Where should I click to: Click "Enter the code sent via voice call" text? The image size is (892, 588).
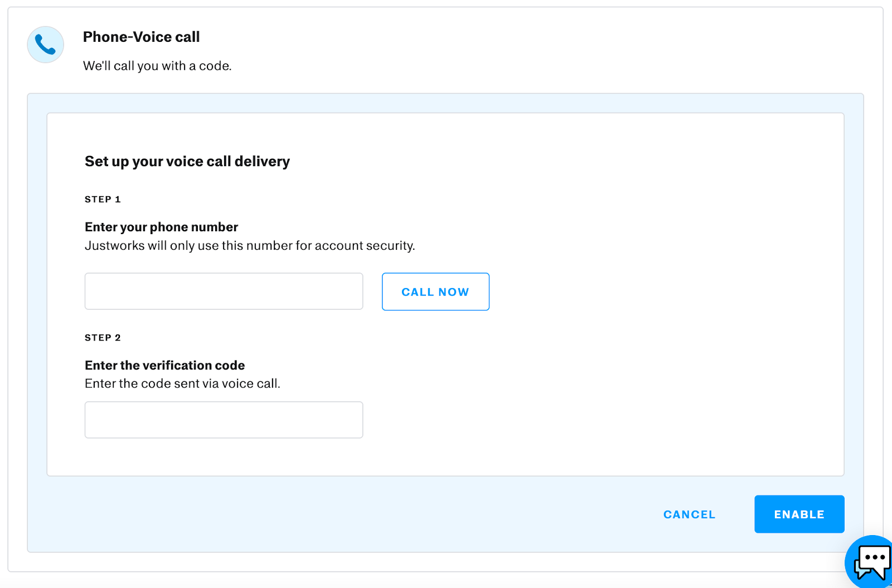[x=182, y=383]
